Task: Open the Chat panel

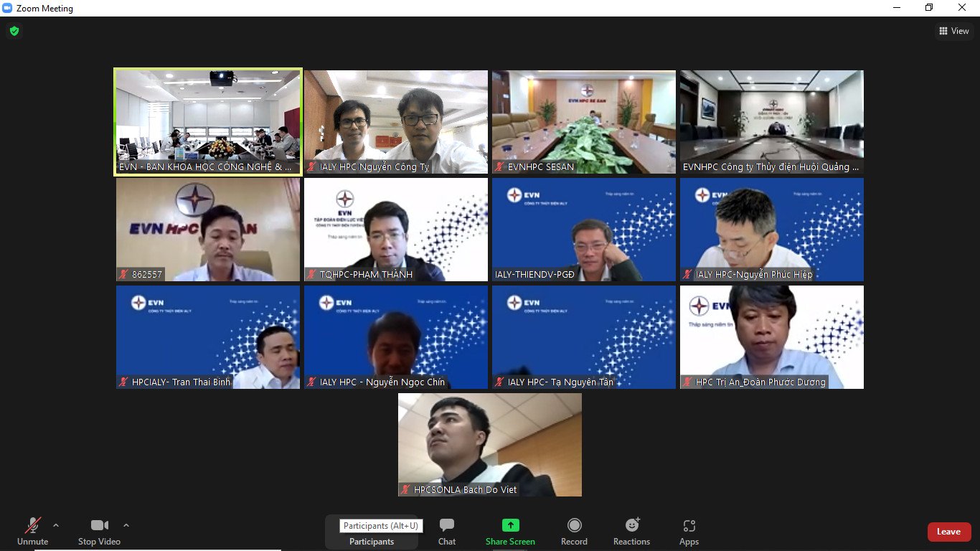Action: pyautogui.click(x=447, y=532)
